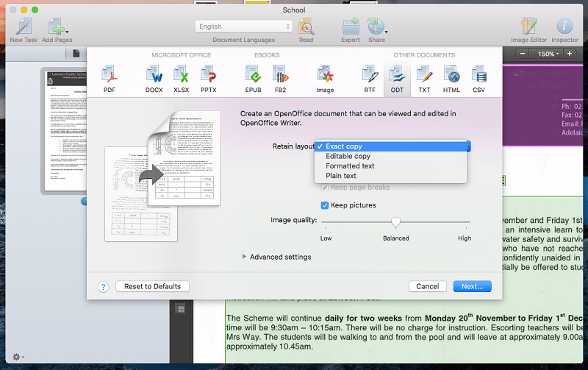Click the Image quality slider knob

[395, 222]
